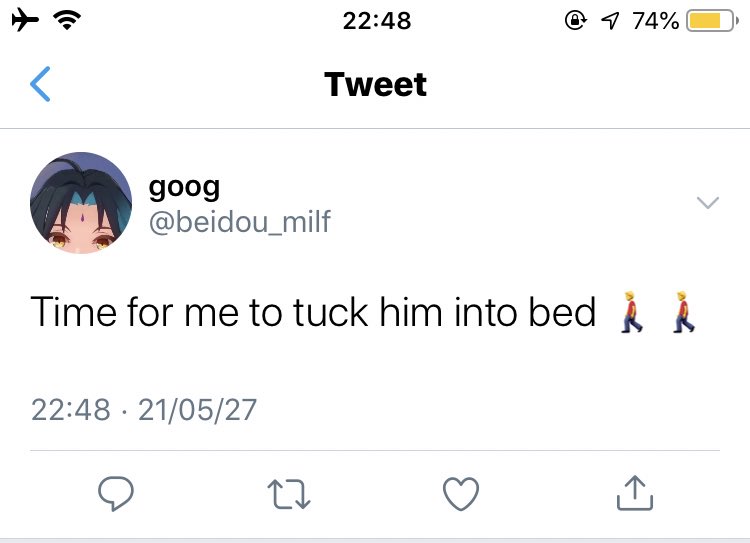
Task: Tap the rotation lock status icon
Action: click(x=575, y=20)
